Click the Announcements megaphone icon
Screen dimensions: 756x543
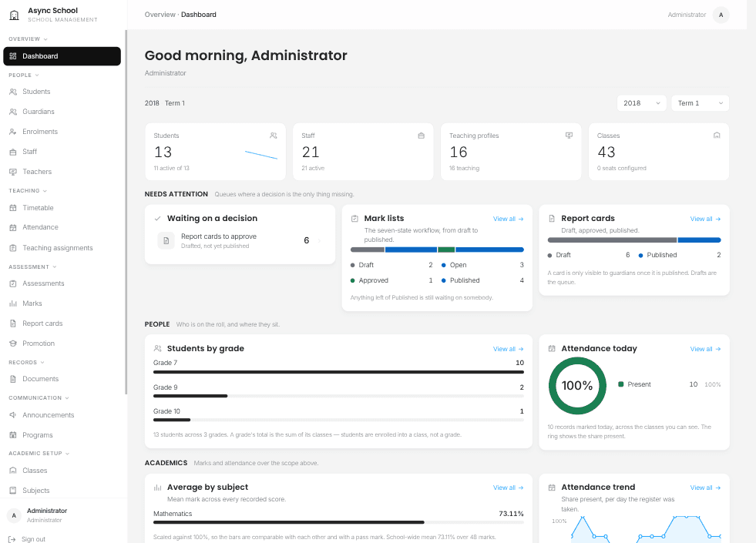pos(13,415)
